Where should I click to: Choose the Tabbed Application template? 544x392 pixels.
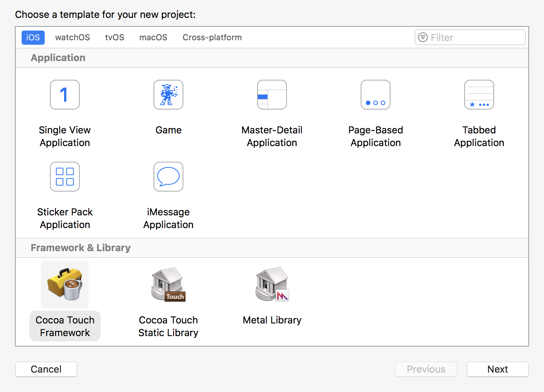coord(479,95)
